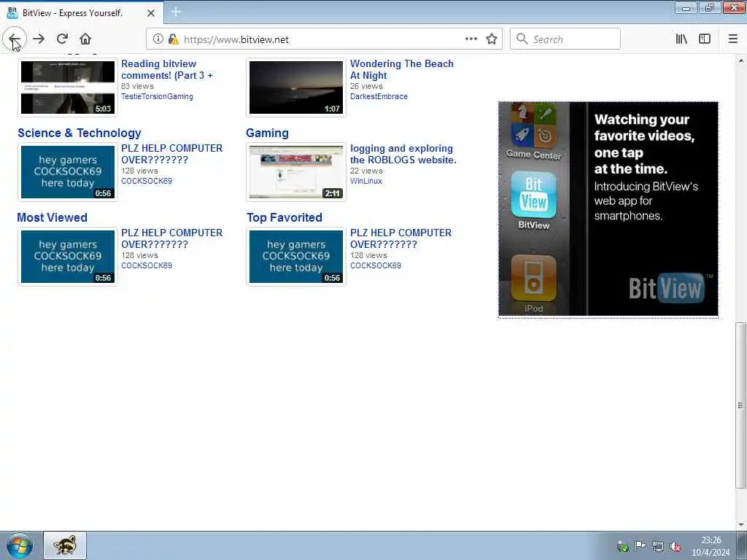This screenshot has height=560, width=747.
Task: Open PLZ HELP COMPUTER title under Top Favorited
Action: [x=400, y=238]
